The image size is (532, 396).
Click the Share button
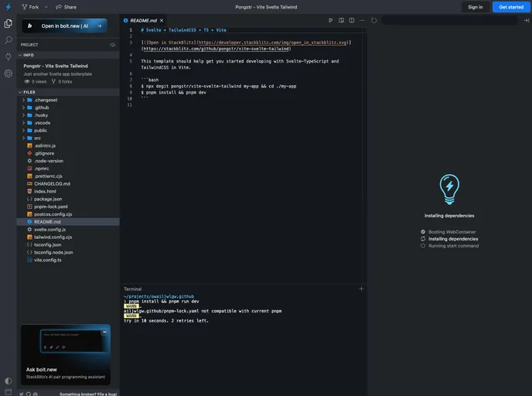66,7
